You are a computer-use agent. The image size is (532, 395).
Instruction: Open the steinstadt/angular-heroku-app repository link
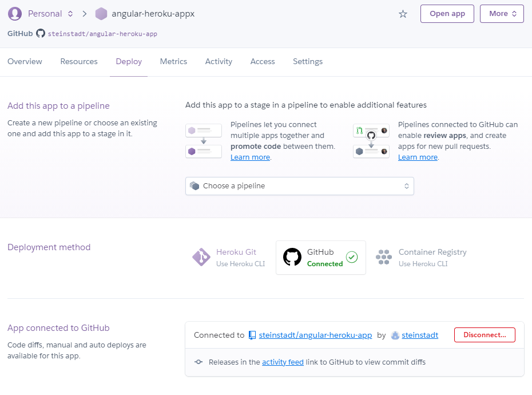[315, 335]
